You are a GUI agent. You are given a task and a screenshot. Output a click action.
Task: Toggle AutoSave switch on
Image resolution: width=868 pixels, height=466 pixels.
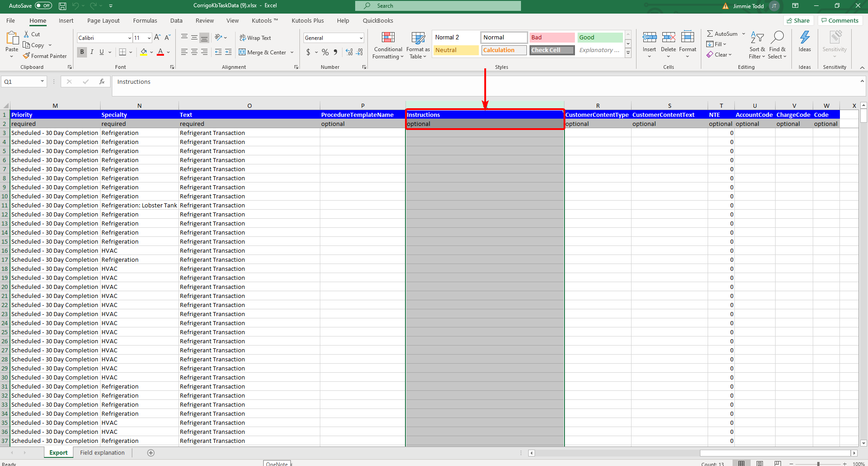(43, 6)
